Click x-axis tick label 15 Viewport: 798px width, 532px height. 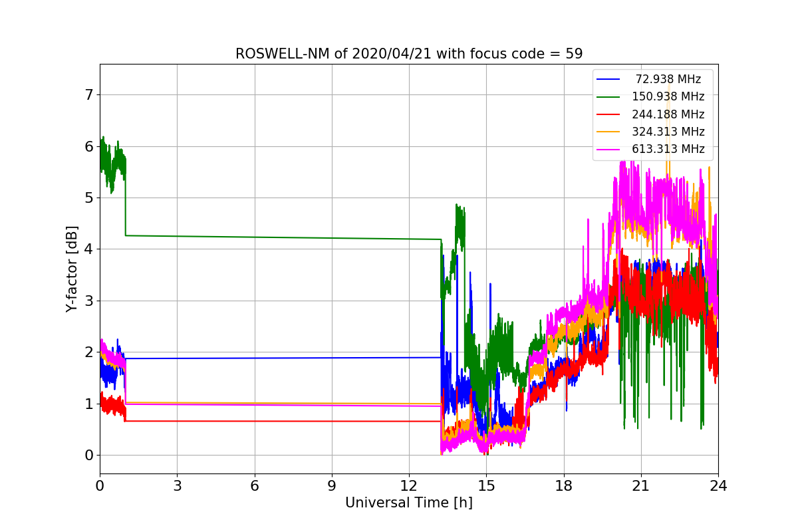point(486,486)
